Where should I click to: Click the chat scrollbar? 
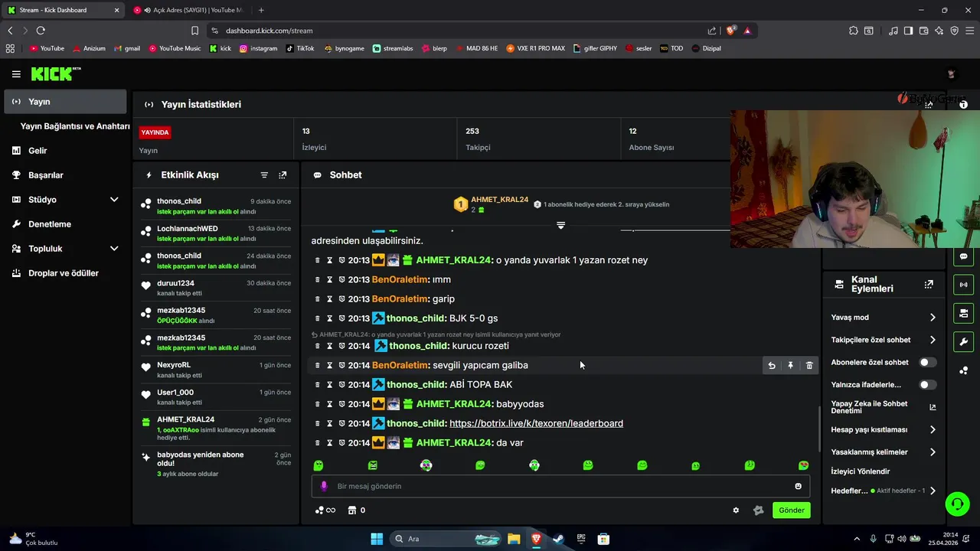[820, 429]
